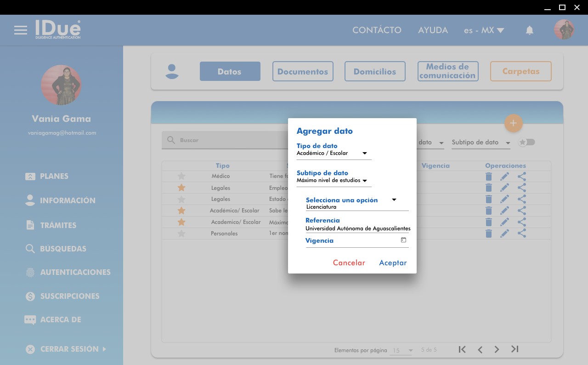Edit the Personales row with pencil icon

pyautogui.click(x=504, y=234)
